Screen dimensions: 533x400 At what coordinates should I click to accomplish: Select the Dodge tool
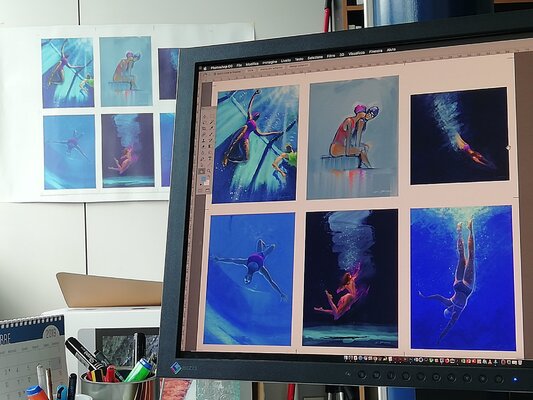click(210, 152)
